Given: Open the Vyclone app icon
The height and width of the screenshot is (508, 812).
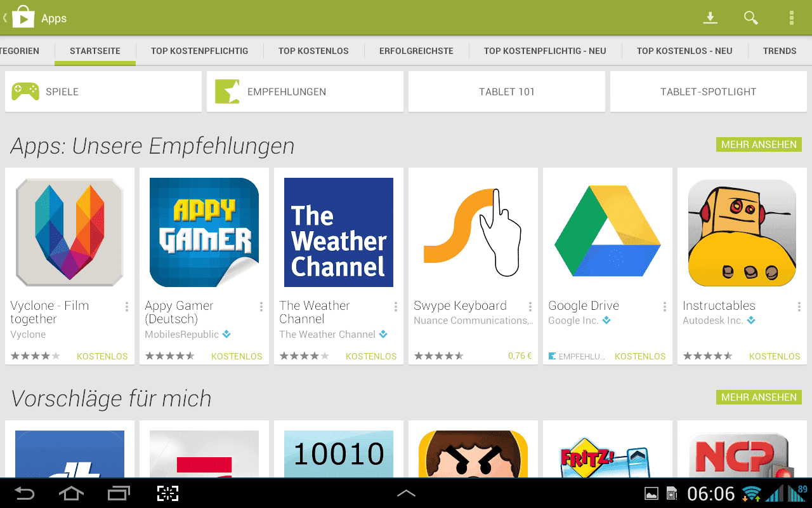Looking at the screenshot, I should click(70, 232).
